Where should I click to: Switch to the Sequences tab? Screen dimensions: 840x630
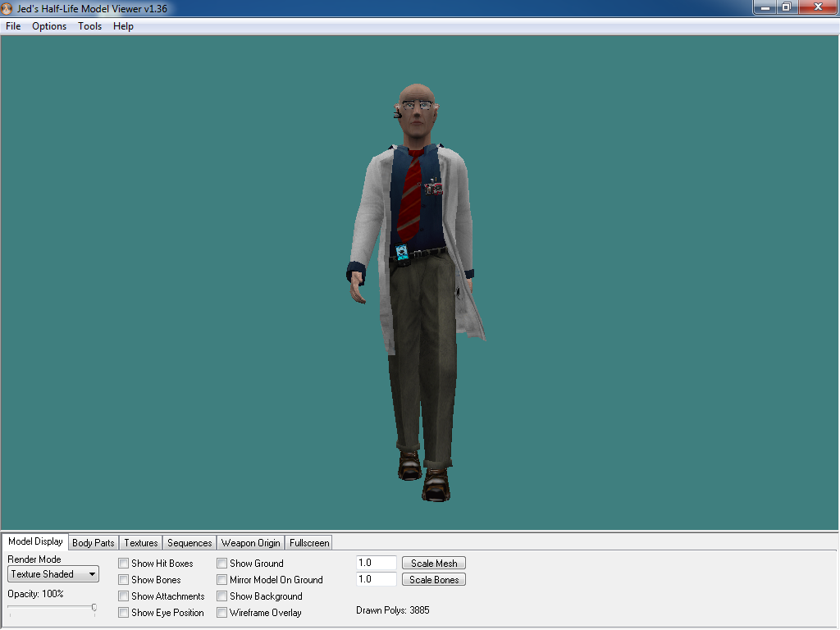[189, 543]
